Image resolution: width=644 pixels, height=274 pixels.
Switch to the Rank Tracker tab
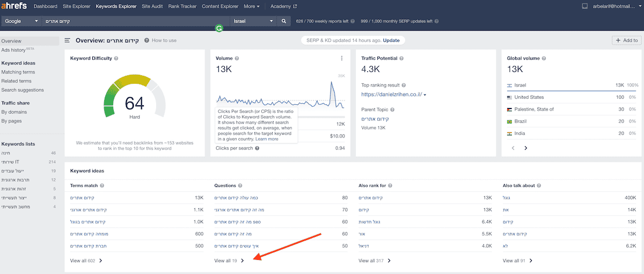(183, 6)
